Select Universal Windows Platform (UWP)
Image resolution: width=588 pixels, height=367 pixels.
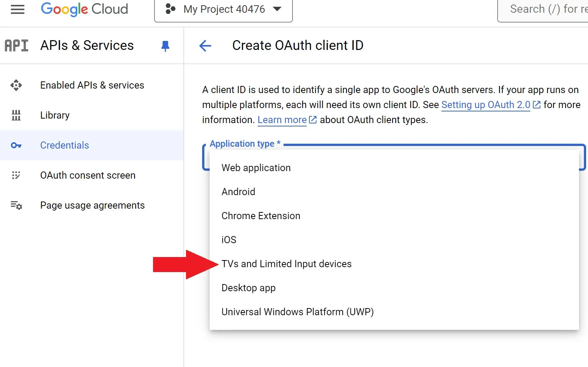[x=297, y=312]
